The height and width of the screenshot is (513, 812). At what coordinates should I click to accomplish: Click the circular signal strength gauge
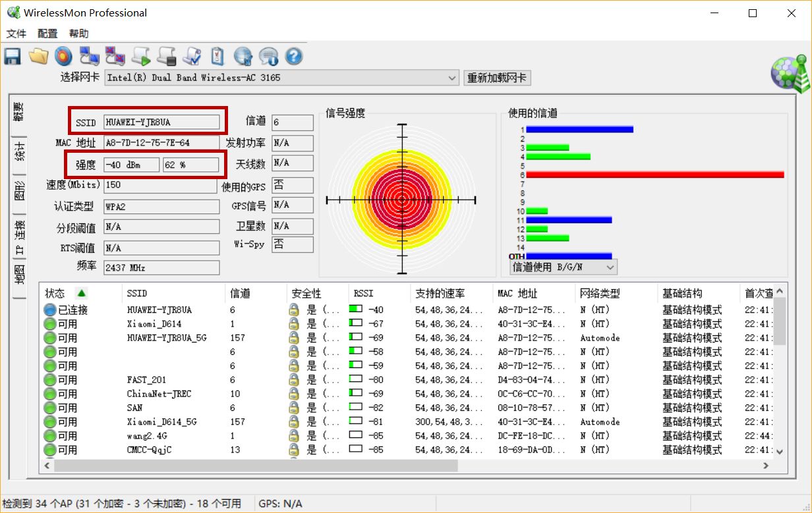[401, 200]
